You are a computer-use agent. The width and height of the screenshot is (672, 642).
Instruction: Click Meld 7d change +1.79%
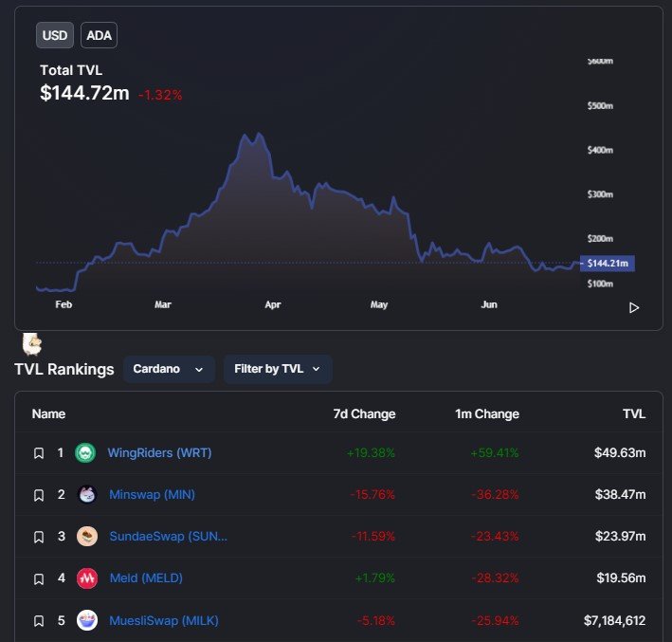click(x=375, y=578)
